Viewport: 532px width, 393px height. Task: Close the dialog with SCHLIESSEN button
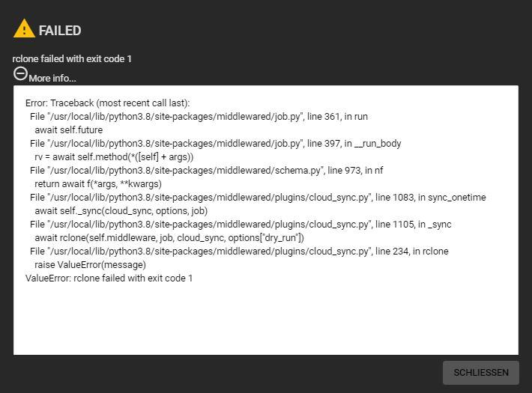coord(481,373)
